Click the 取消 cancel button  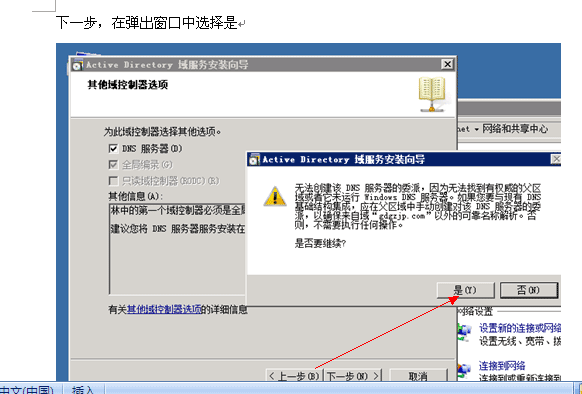(419, 376)
